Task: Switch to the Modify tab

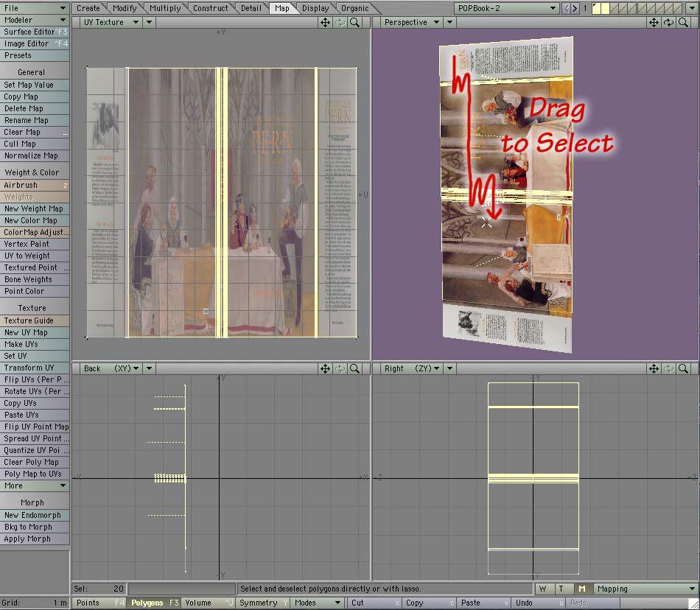Action: [125, 8]
